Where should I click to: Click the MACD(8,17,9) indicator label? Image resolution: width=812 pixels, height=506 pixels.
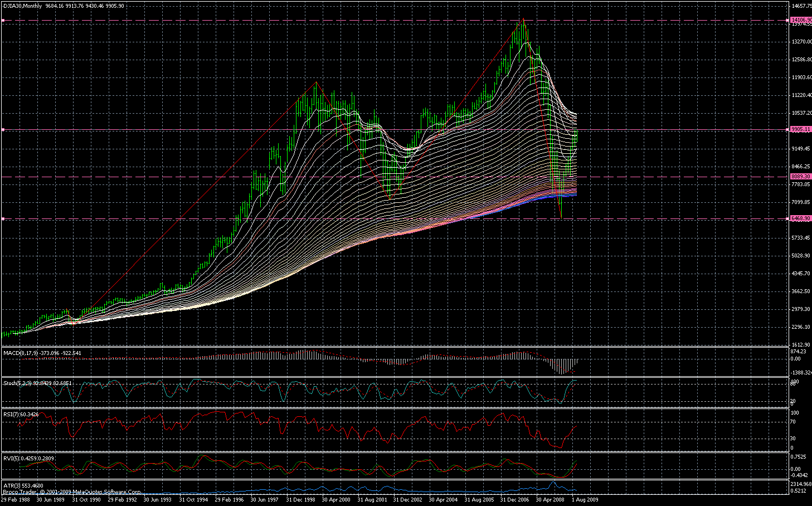[x=21, y=353]
